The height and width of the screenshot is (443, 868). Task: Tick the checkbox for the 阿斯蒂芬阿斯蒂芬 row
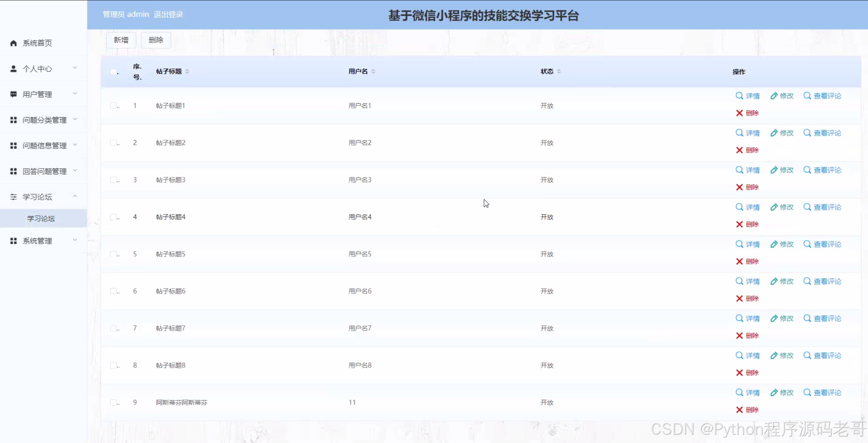click(113, 402)
